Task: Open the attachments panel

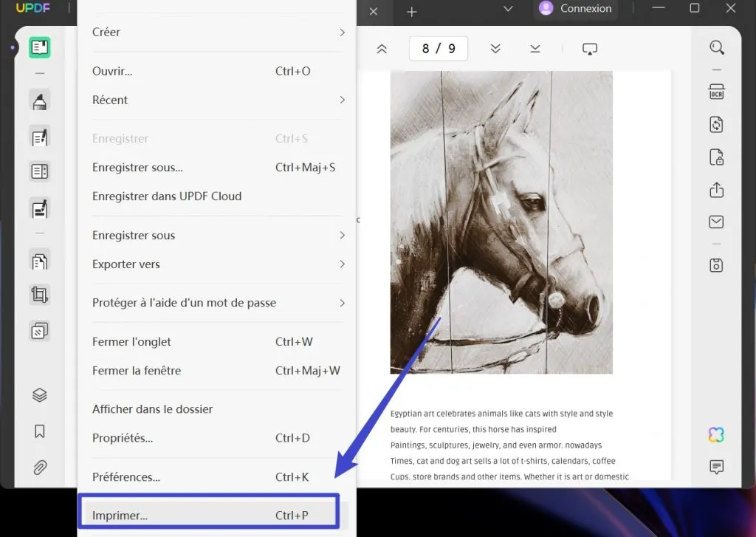Action: click(39, 467)
